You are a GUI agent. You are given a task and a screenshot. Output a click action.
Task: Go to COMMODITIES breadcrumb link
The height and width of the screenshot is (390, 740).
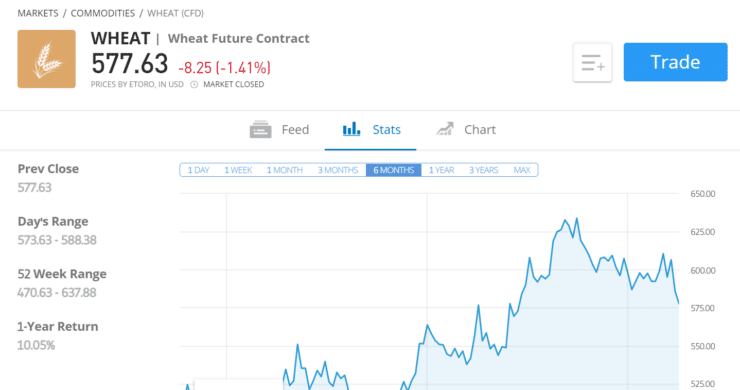102,13
